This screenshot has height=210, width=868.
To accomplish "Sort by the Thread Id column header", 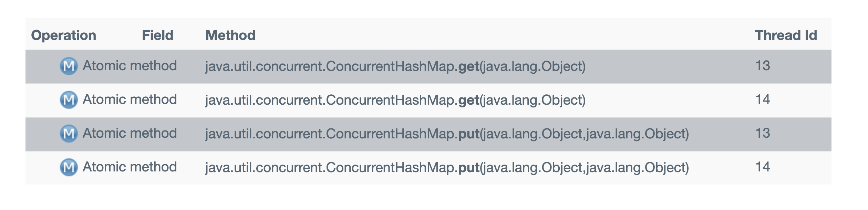I will pyautogui.click(x=786, y=35).
